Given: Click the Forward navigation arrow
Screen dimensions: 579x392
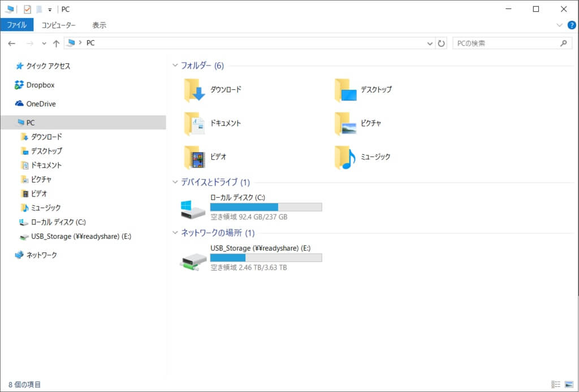Looking at the screenshot, I should point(29,43).
